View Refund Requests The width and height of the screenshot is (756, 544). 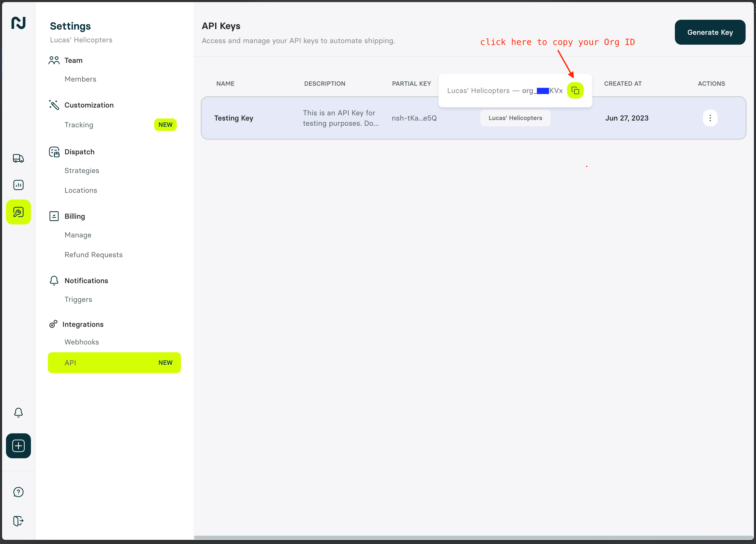(x=94, y=255)
